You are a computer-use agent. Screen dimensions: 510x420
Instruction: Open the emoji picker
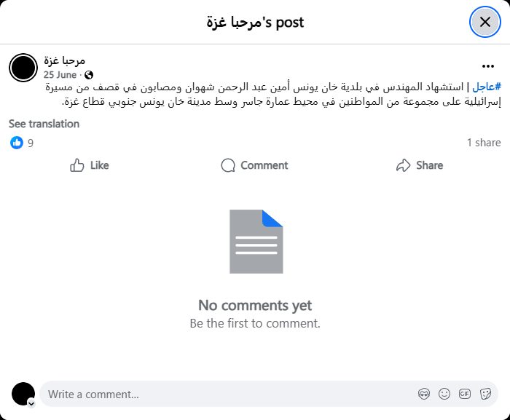coord(444,394)
